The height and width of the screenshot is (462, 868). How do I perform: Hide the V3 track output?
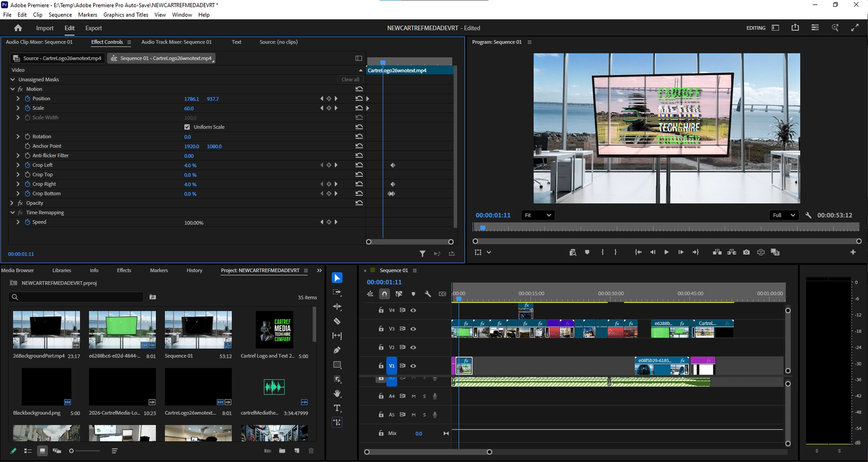point(413,329)
